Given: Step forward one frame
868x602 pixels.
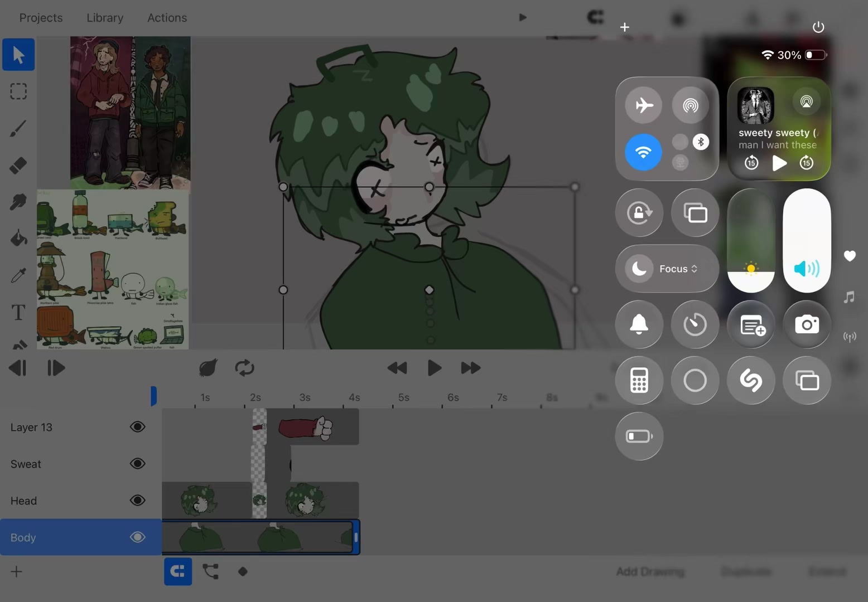Looking at the screenshot, I should point(56,368).
